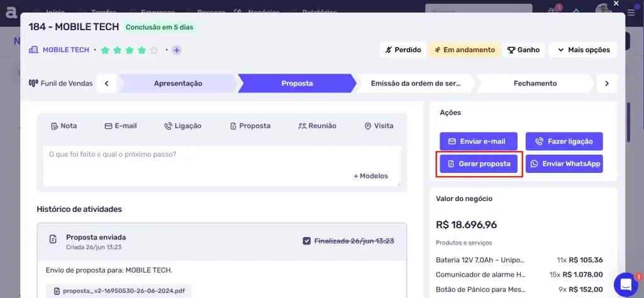Select the Apresentação funnel stage

click(x=178, y=84)
